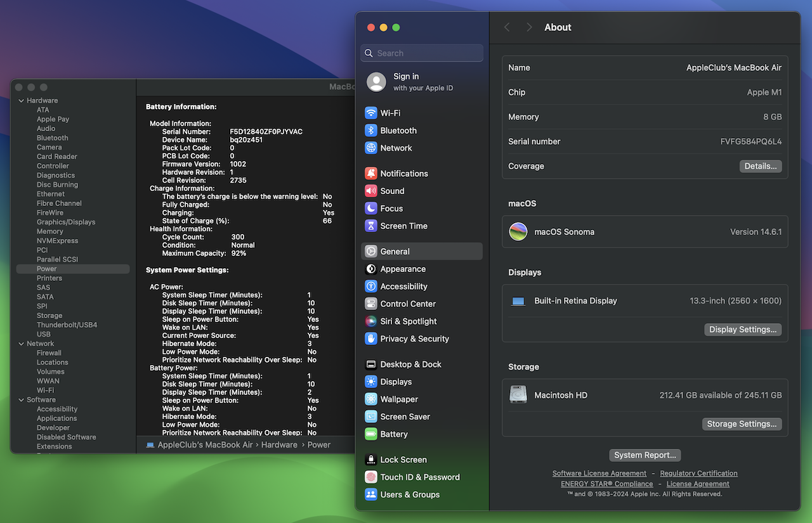Open Battery icon in Settings sidebar
This screenshot has width=812, height=523.
(x=371, y=434)
